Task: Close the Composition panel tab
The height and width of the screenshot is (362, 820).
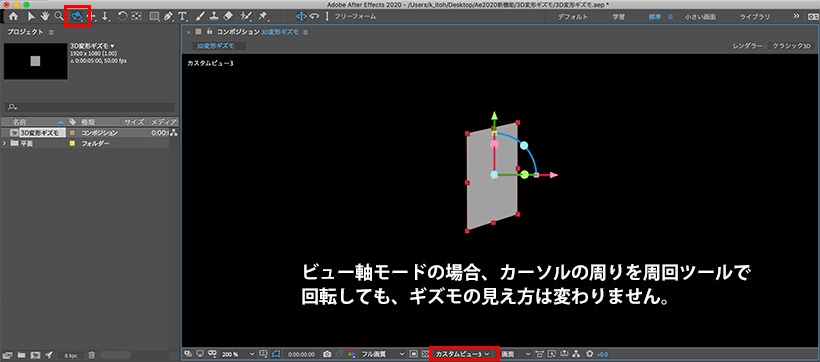Action: tap(189, 32)
